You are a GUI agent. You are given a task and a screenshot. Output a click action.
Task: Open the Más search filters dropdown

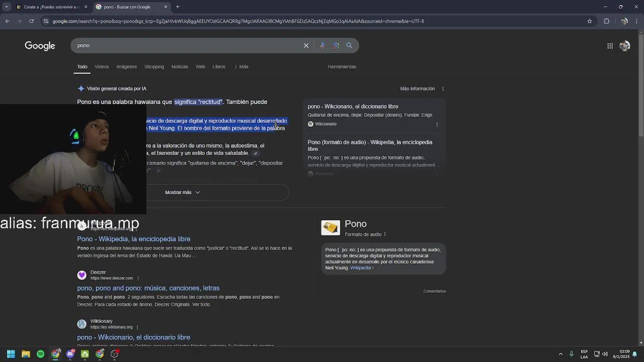point(242,67)
